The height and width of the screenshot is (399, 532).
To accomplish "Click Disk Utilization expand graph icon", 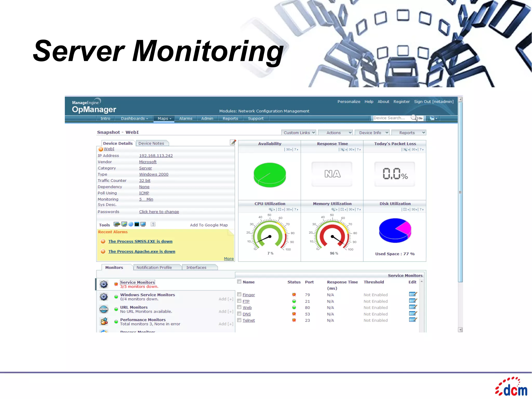I will pos(405,210).
